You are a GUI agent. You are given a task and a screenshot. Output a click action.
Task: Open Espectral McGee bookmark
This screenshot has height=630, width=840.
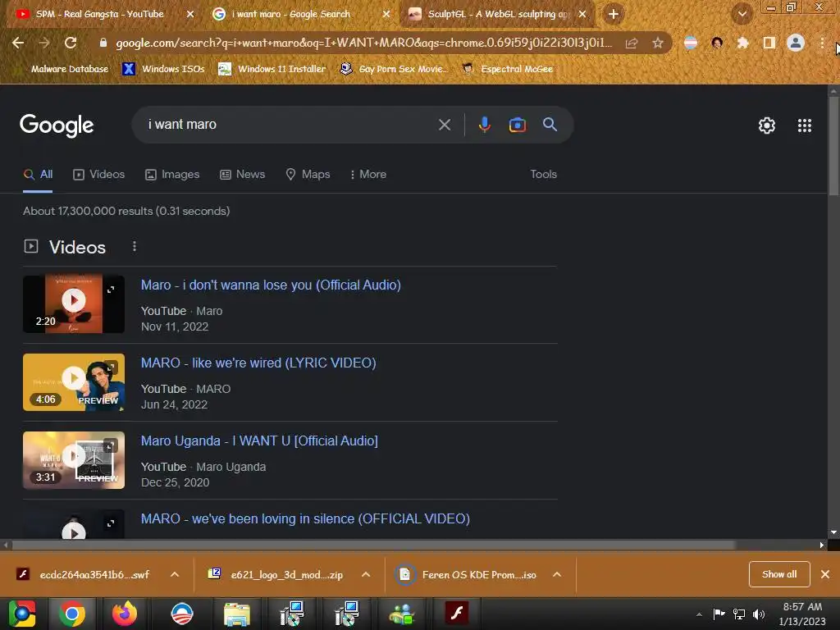pyautogui.click(x=507, y=69)
